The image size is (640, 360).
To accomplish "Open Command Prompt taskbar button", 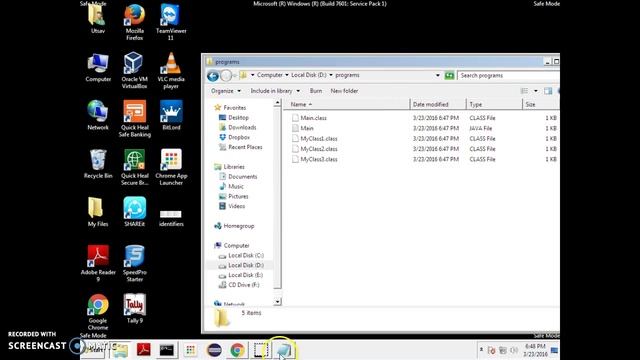I will click(167, 350).
